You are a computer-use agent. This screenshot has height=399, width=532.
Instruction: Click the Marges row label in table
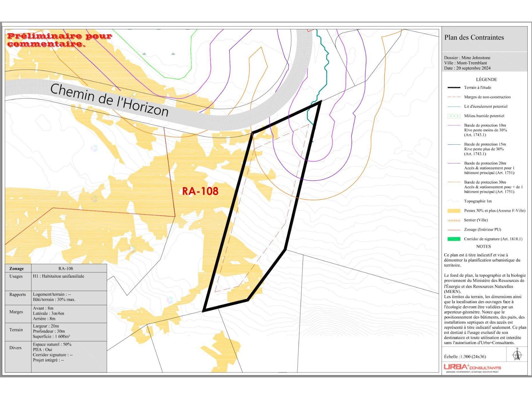click(x=16, y=312)
